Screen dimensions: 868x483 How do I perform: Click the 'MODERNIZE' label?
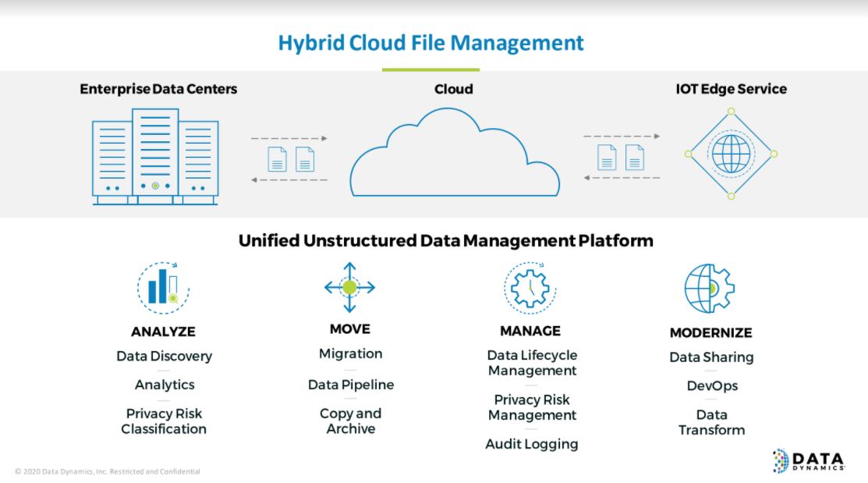pos(710,333)
